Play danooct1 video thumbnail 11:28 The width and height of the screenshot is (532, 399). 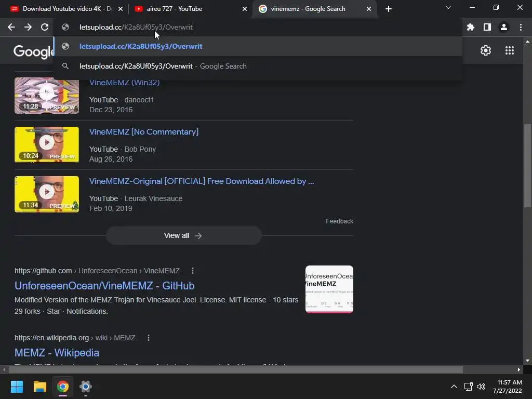(47, 96)
